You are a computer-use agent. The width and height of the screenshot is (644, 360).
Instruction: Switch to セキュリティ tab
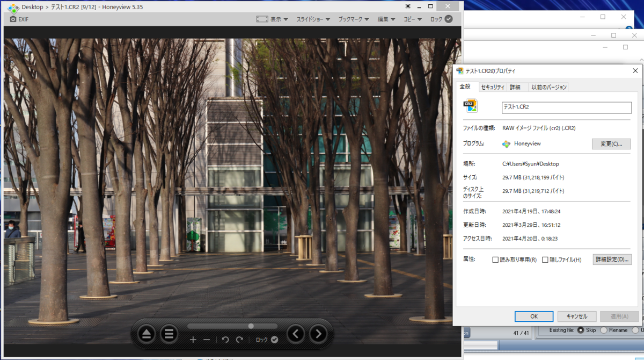(x=493, y=87)
